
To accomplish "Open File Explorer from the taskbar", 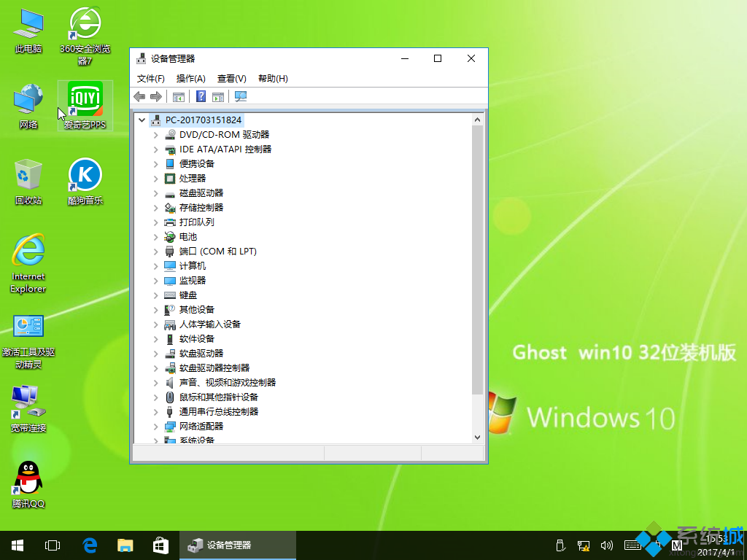I will click(x=125, y=545).
